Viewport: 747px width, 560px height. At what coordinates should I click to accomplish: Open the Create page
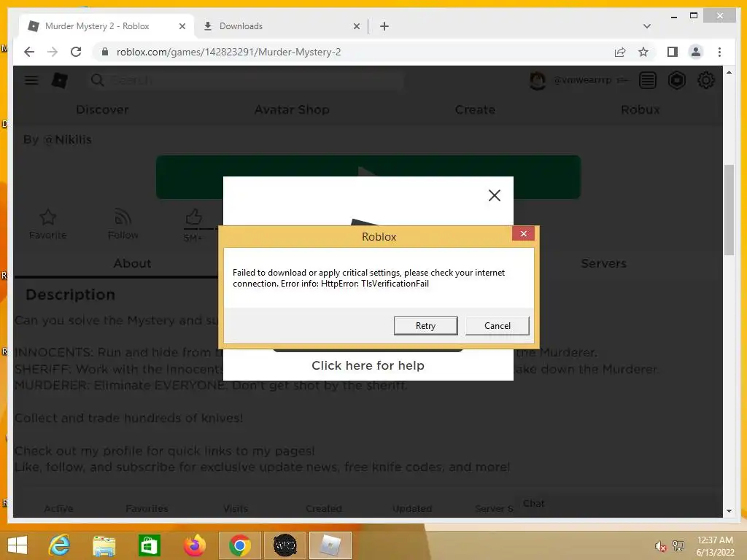coord(475,109)
